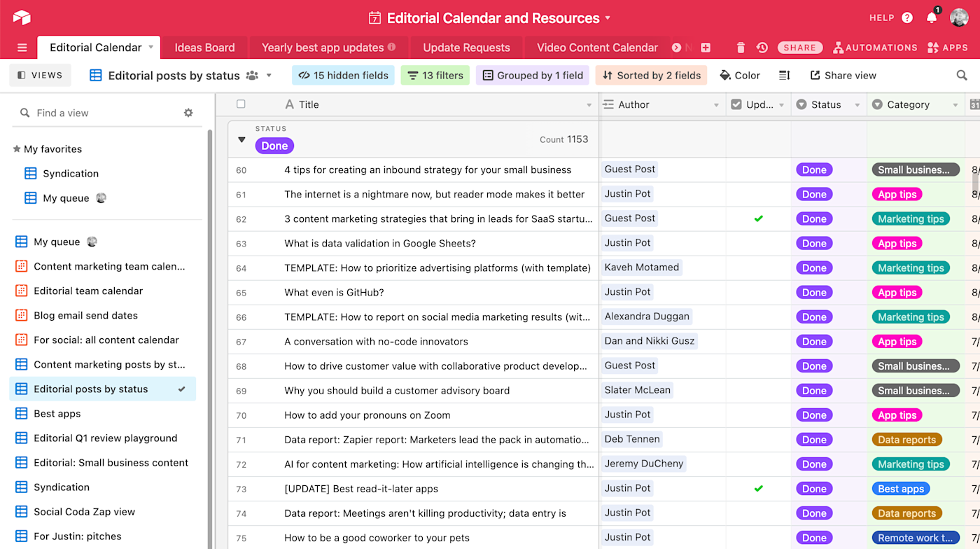Toggle Updated checkbox for row 62

(x=758, y=218)
